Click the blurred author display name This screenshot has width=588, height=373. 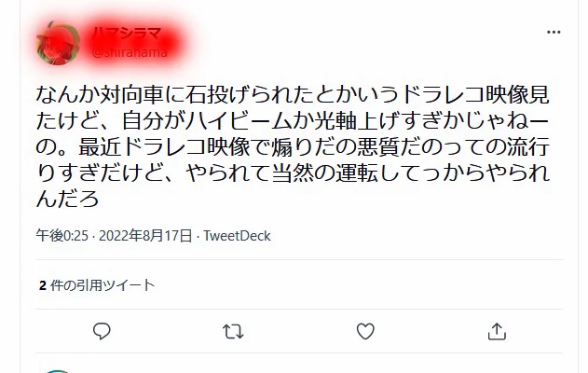tap(127, 34)
